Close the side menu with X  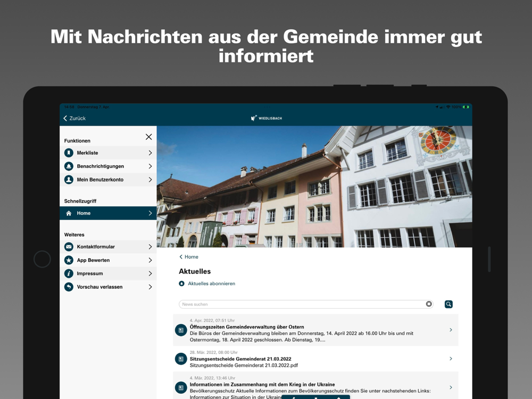(148, 137)
